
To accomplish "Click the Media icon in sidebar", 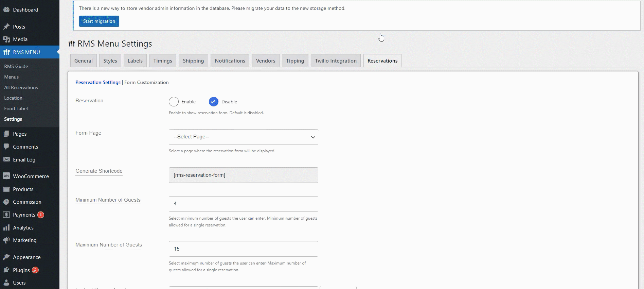I will pyautogui.click(x=6, y=39).
